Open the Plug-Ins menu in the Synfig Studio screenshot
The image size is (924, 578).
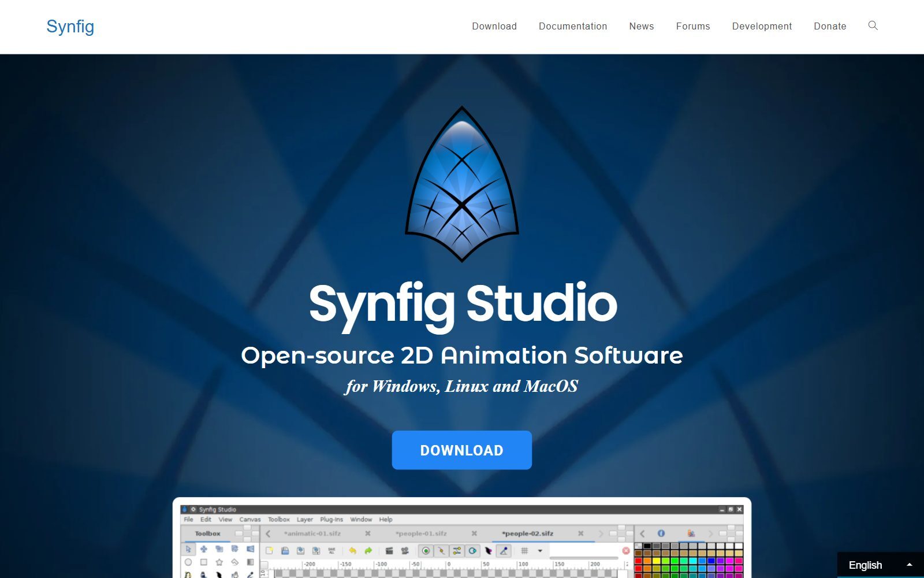click(331, 520)
